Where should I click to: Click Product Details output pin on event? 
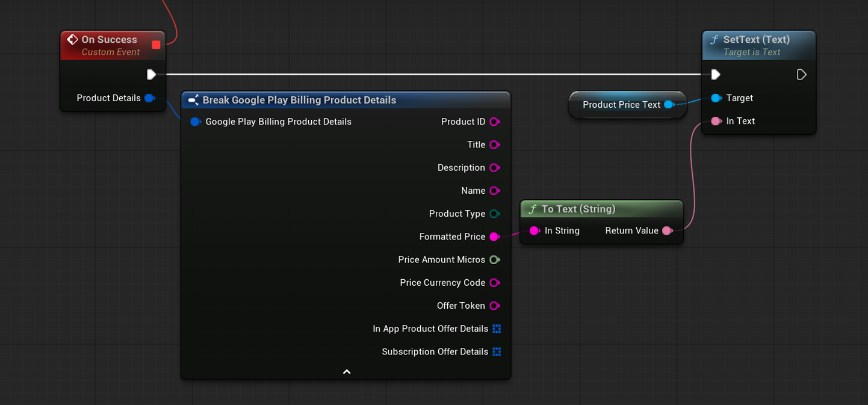149,98
